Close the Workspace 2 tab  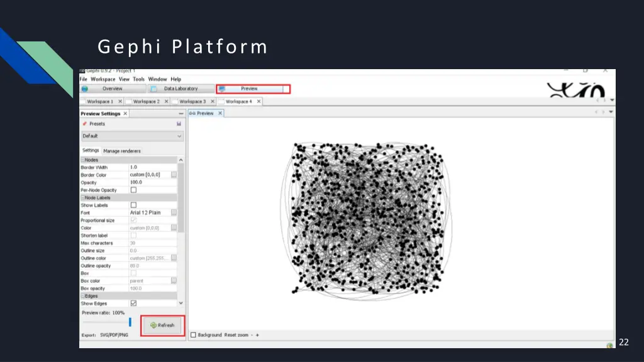pos(166,101)
